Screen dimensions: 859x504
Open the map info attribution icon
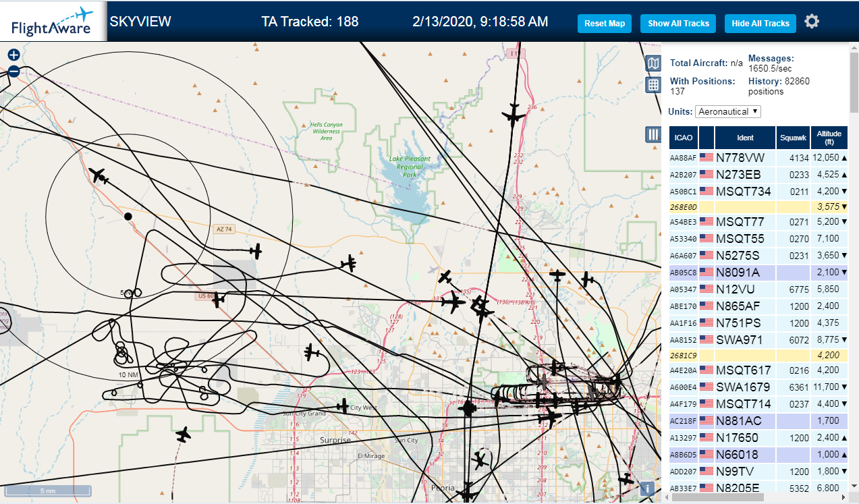click(x=648, y=488)
